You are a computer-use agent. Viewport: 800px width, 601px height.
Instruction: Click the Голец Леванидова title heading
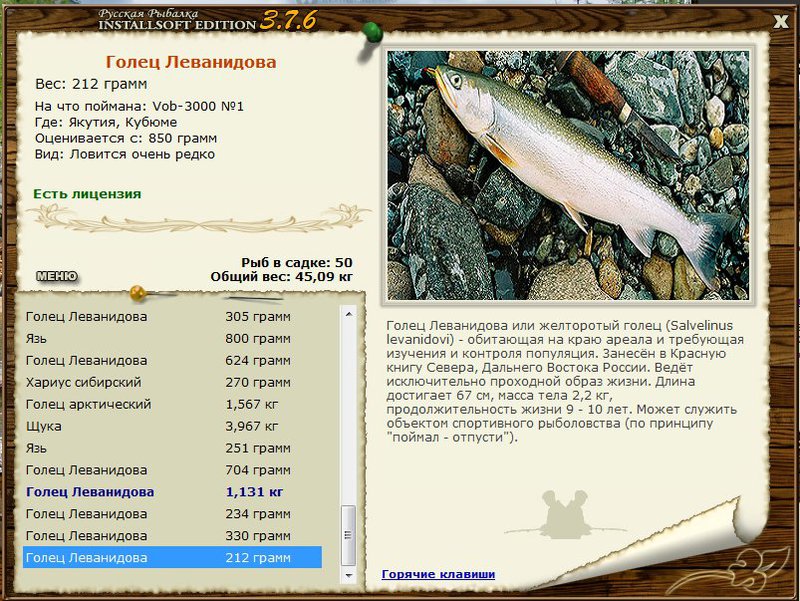[x=191, y=62]
